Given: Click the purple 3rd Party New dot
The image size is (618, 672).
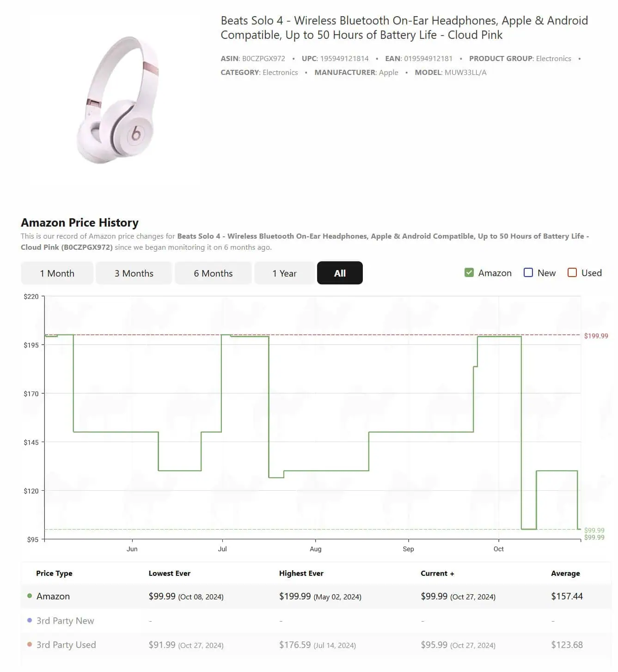Looking at the screenshot, I should (x=30, y=621).
